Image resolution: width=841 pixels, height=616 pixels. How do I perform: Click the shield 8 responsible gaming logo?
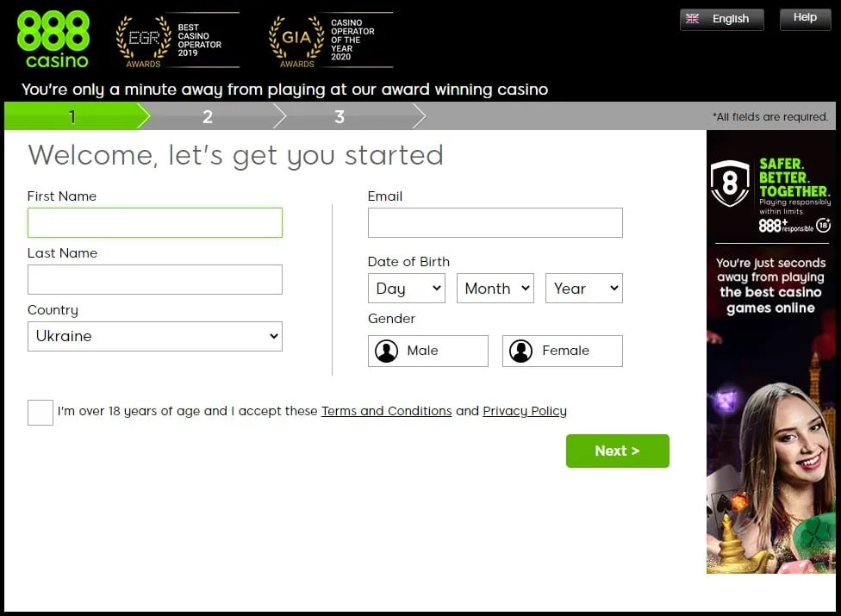point(730,184)
